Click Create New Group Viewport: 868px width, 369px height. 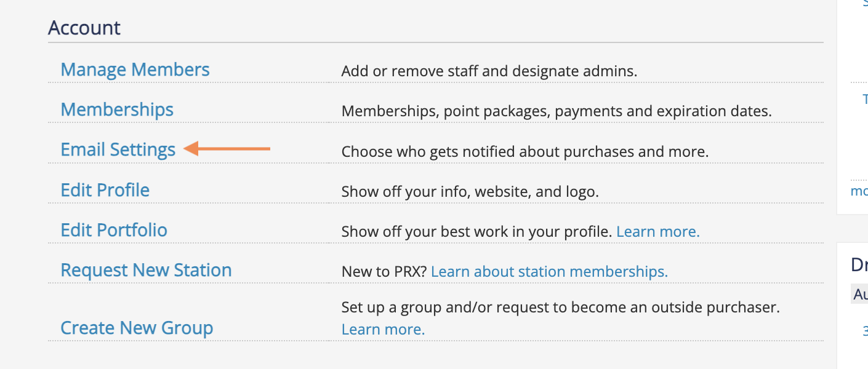137,328
